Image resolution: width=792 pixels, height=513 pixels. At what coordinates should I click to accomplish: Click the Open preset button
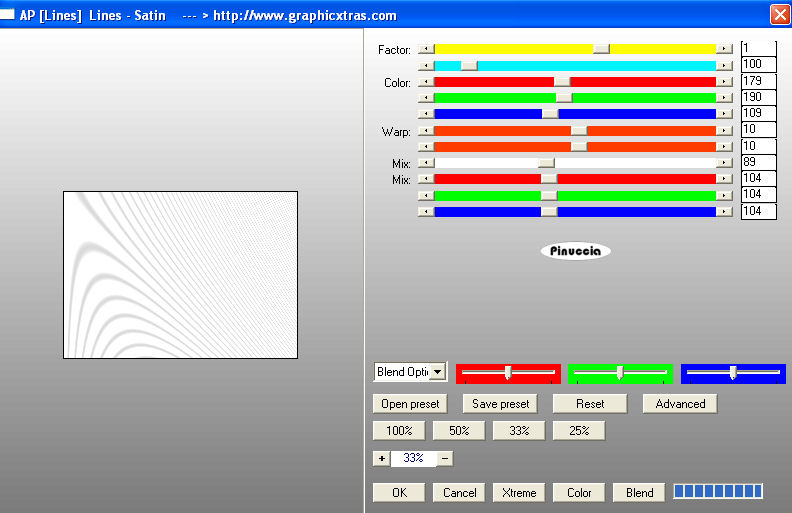[x=410, y=404]
